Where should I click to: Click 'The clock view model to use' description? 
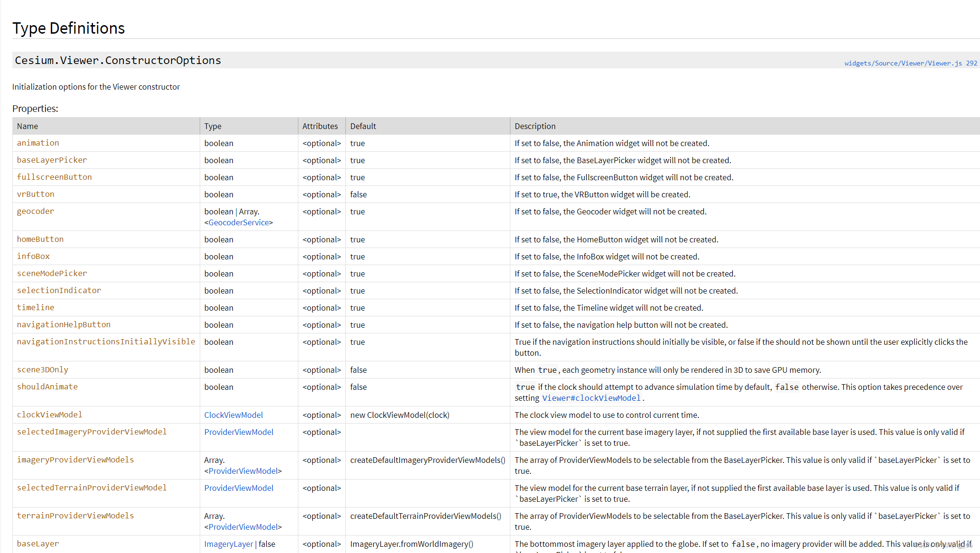coord(607,415)
